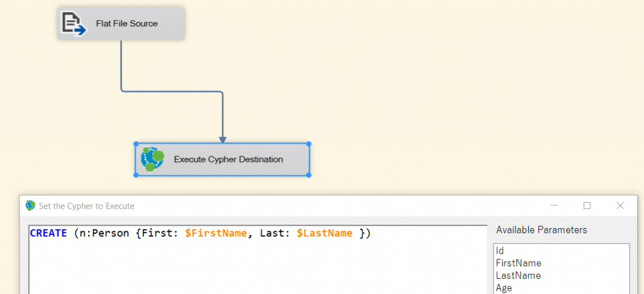Click the Flat File Source label
This screenshot has height=294, width=644.
pyautogui.click(x=127, y=24)
